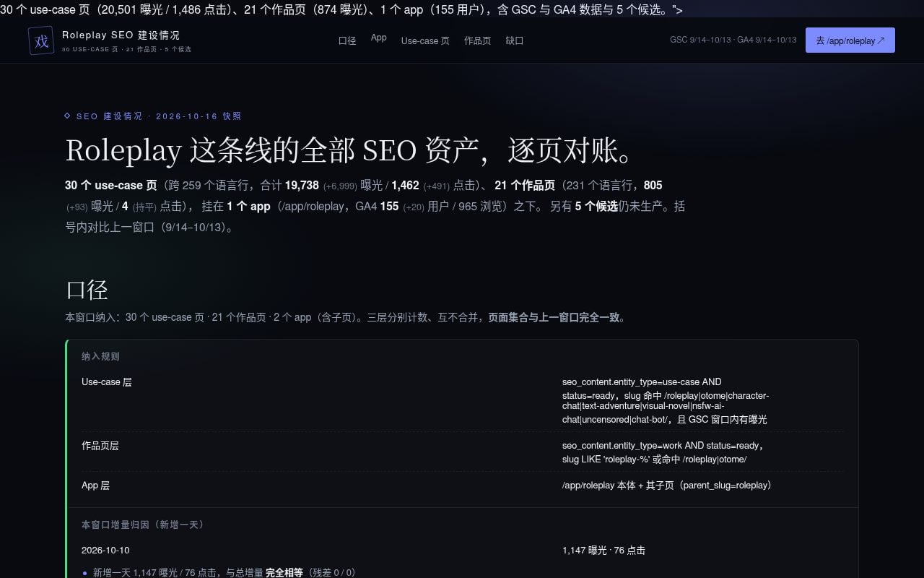Click the seo_content.entity_type=work rule text
924x578 pixels.
click(663, 452)
